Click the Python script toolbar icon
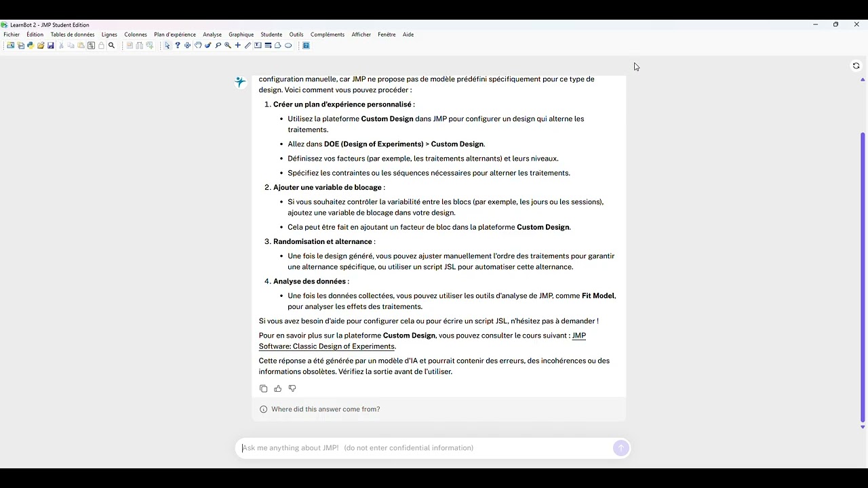Screen dimensions: 868x488 [x=31, y=45]
